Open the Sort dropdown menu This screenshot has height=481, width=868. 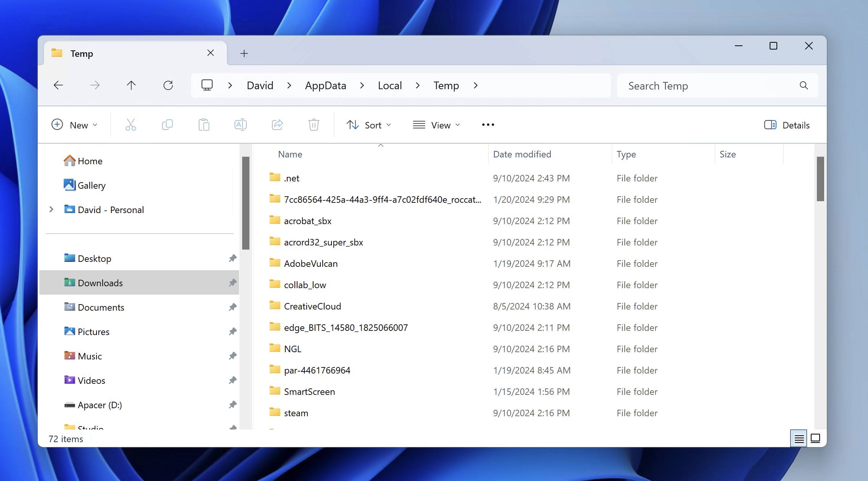(x=369, y=125)
